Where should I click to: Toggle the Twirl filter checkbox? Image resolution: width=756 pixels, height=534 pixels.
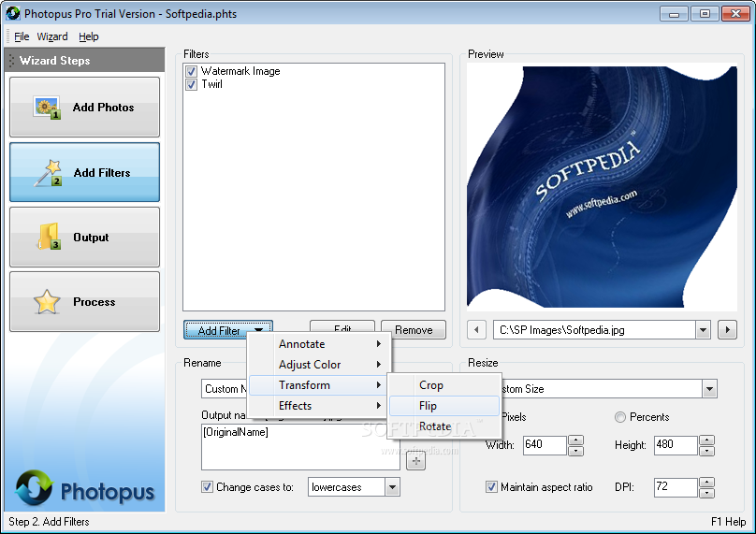192,84
